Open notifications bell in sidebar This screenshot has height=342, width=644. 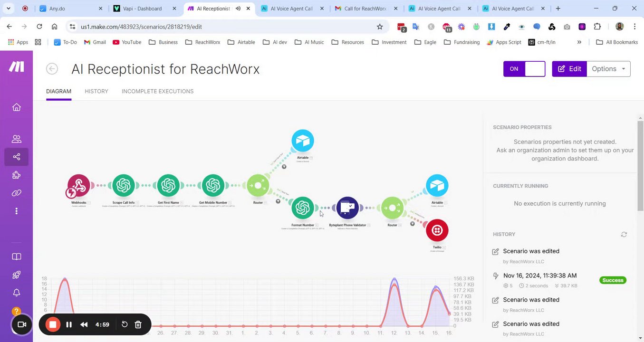coord(17,293)
